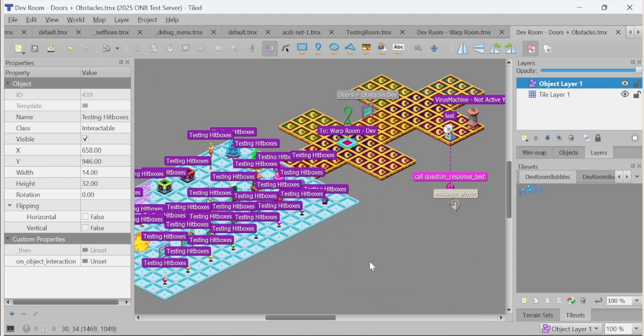The width and height of the screenshot is (644, 336).
Task: Click the Save map toolbar icon
Action: (x=51, y=48)
